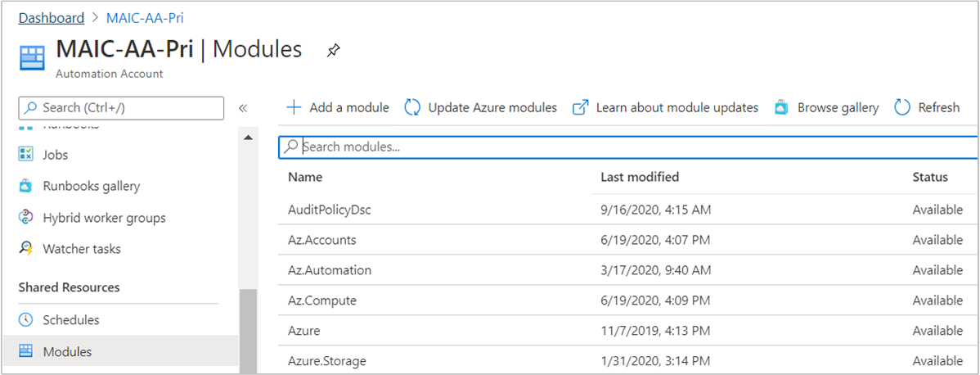This screenshot has height=375, width=980.
Task: Open Learn about module updates link
Action: pos(666,107)
